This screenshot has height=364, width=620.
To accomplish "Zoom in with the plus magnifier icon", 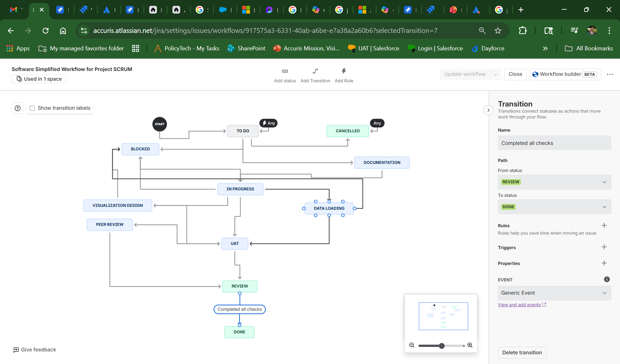I will click(470, 345).
